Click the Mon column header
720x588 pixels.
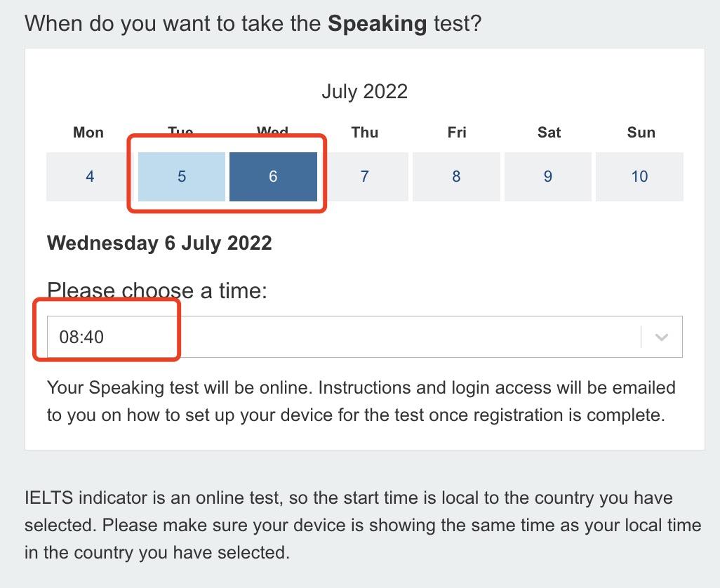pyautogui.click(x=88, y=133)
